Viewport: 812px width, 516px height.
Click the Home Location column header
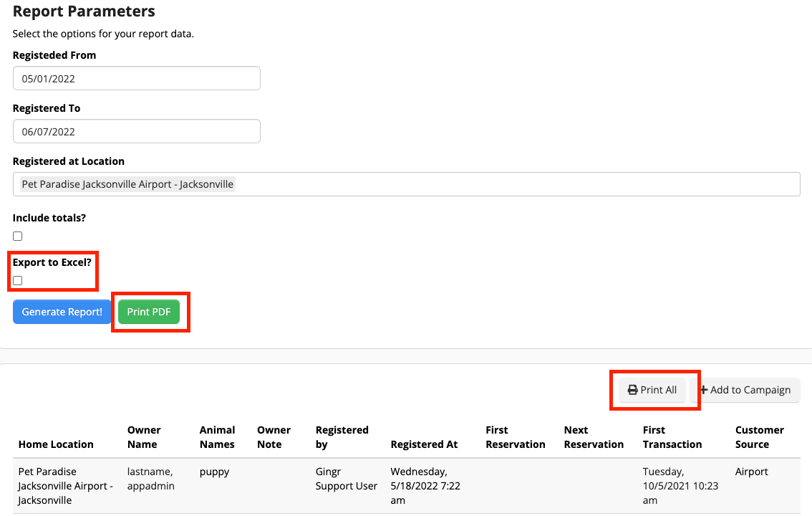coord(56,444)
